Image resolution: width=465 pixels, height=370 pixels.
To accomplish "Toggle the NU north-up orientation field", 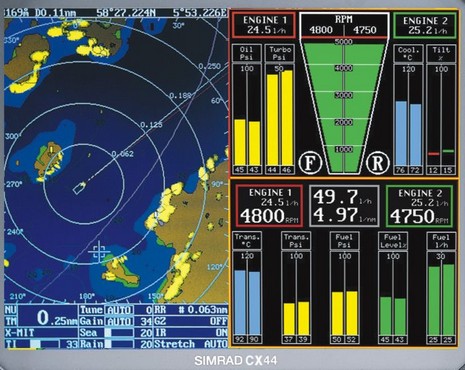I will coord(11,310).
